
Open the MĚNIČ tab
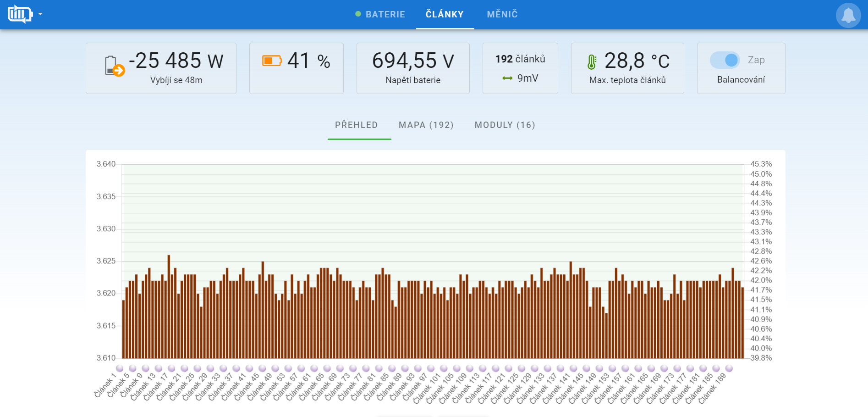pos(502,14)
